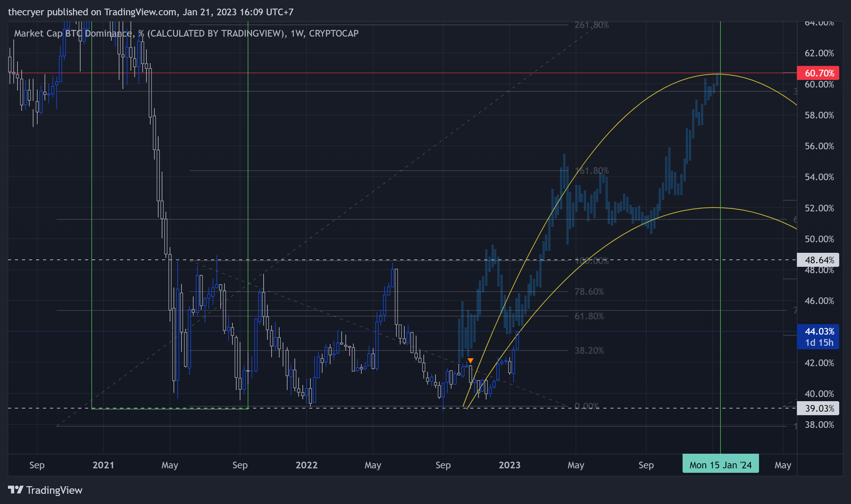The height and width of the screenshot is (504, 851).
Task: Click the 2023 label on time axis
Action: coord(509,465)
